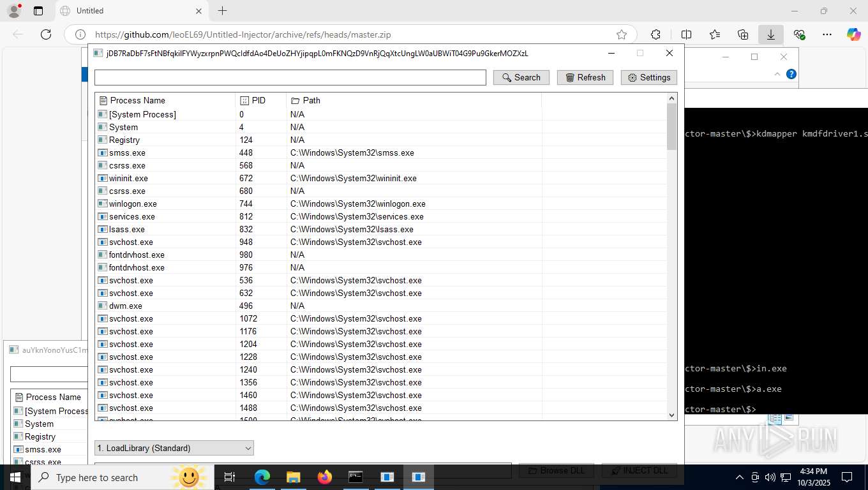Select the wininit.exe process row

pos(380,178)
